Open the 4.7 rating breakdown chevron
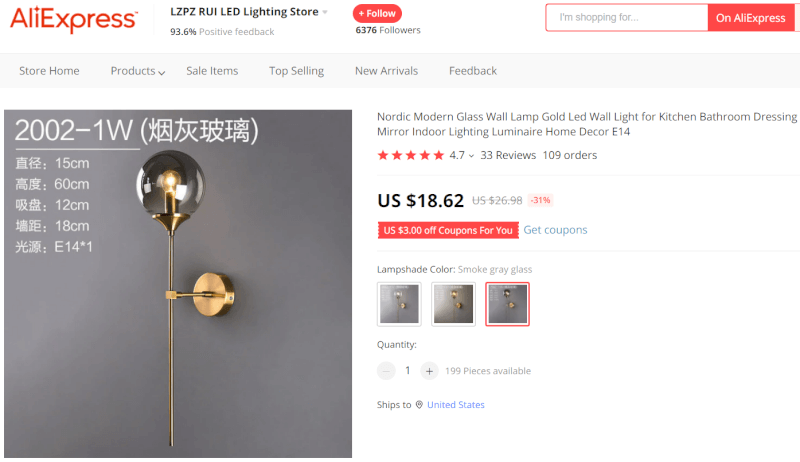 click(471, 156)
